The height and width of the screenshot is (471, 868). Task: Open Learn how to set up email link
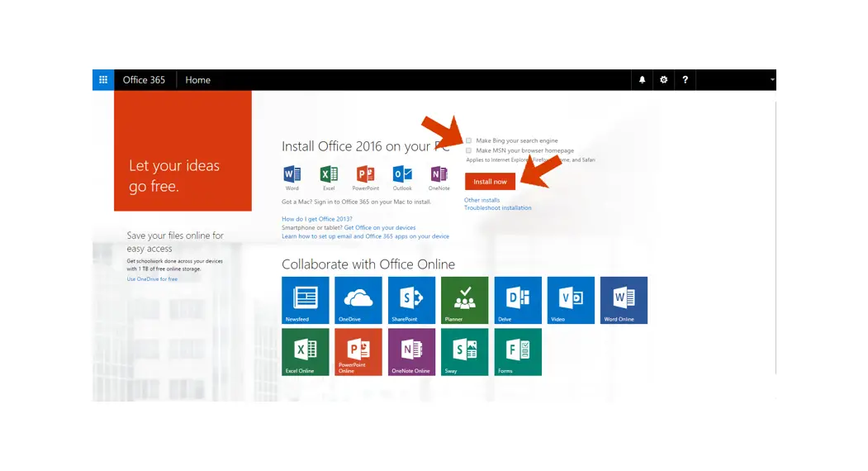365,236
